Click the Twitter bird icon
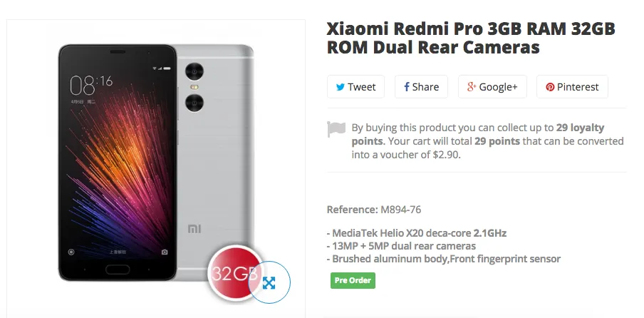This screenshot has height=318, width=644. tap(340, 87)
